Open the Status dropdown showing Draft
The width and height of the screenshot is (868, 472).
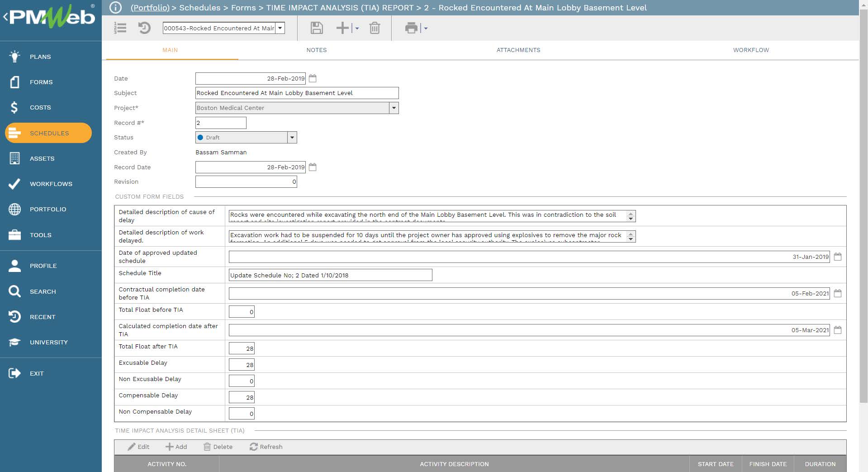292,138
